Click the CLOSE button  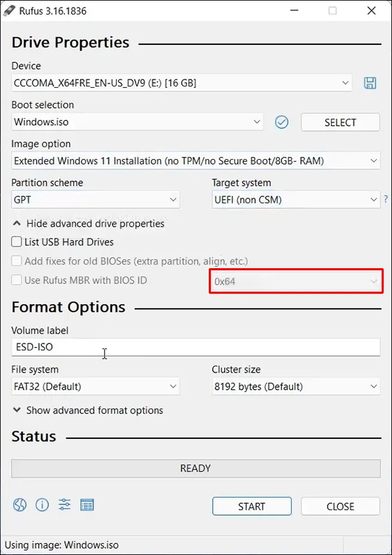(340, 506)
